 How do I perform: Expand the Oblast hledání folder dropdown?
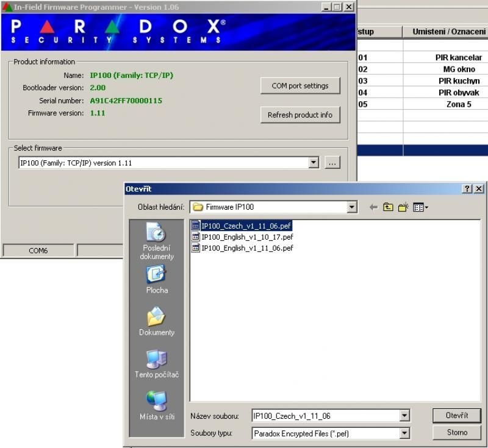352,207
